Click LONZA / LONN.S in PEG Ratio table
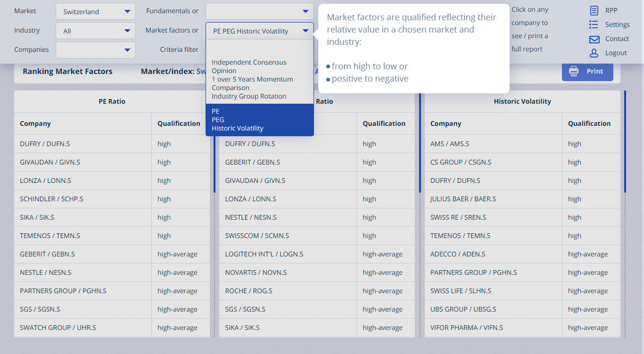Viewport: 644px width, 354px height. tap(317, 199)
